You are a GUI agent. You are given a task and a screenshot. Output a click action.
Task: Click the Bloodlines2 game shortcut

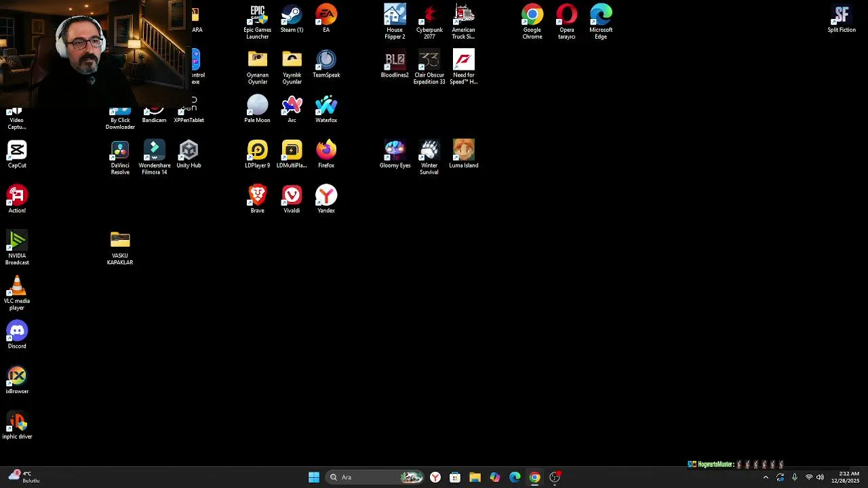tap(395, 64)
